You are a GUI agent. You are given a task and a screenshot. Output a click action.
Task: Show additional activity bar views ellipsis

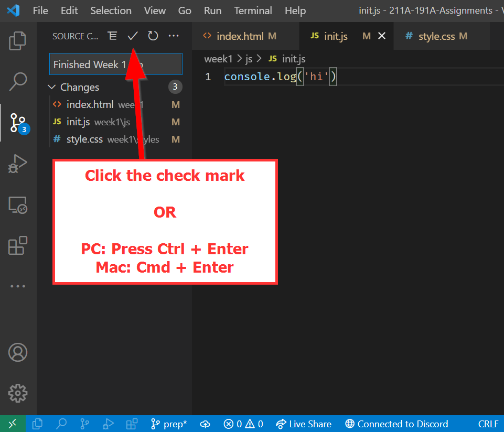pyautogui.click(x=18, y=286)
